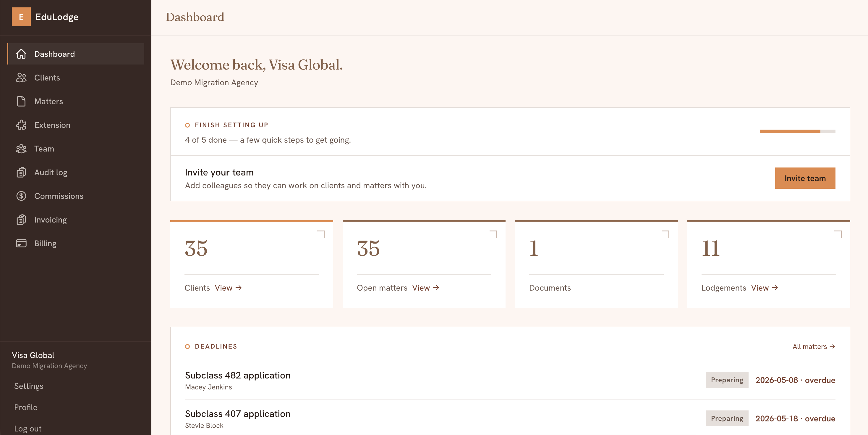868x435 pixels.
Task: Click the setup progress bar
Action: tap(797, 131)
